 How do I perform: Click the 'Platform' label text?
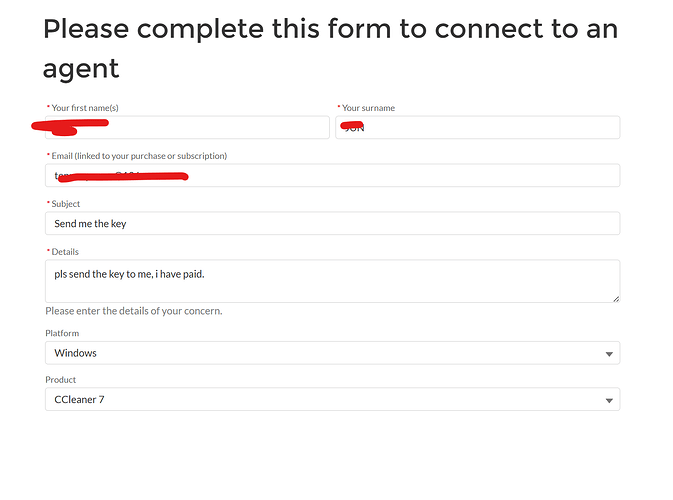[x=62, y=333]
